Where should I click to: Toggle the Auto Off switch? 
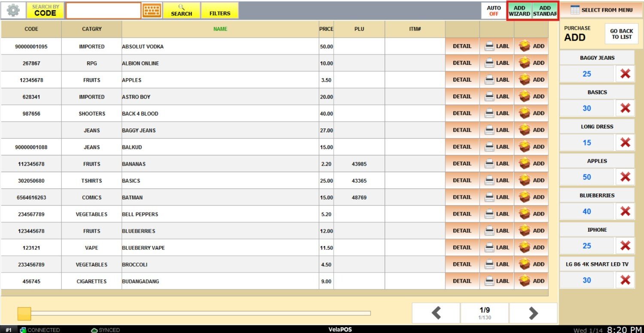click(494, 11)
